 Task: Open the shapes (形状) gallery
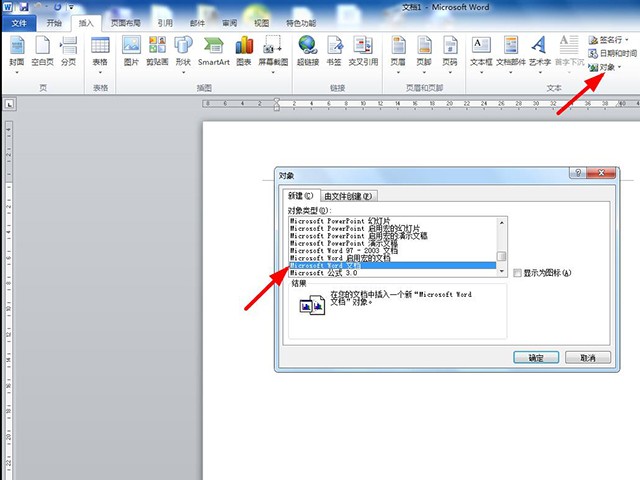[183, 51]
